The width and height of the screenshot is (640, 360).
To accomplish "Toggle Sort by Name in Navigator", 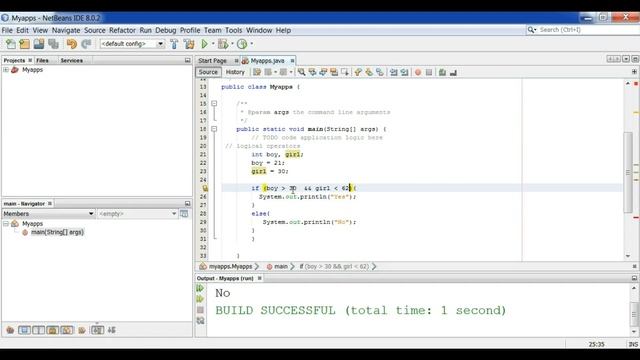I will pos(97,330).
